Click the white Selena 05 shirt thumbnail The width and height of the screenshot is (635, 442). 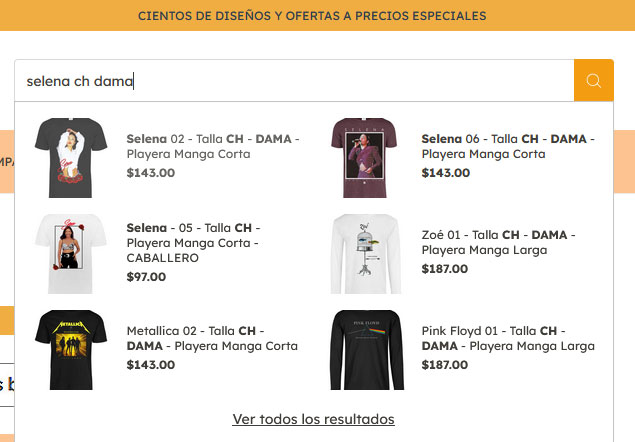[71, 254]
